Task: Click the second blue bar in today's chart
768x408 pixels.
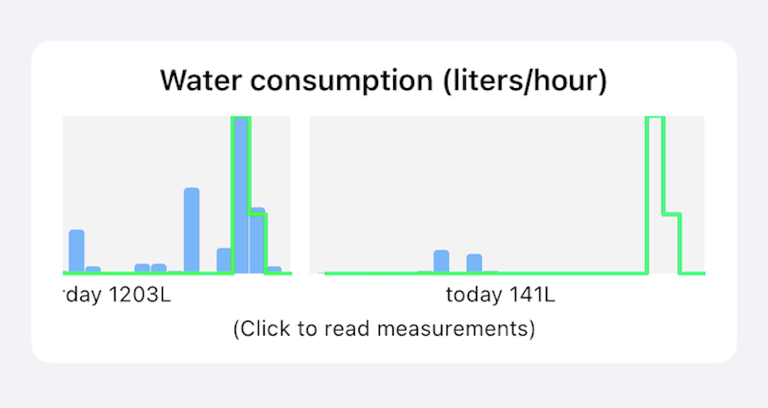Action: 474,264
